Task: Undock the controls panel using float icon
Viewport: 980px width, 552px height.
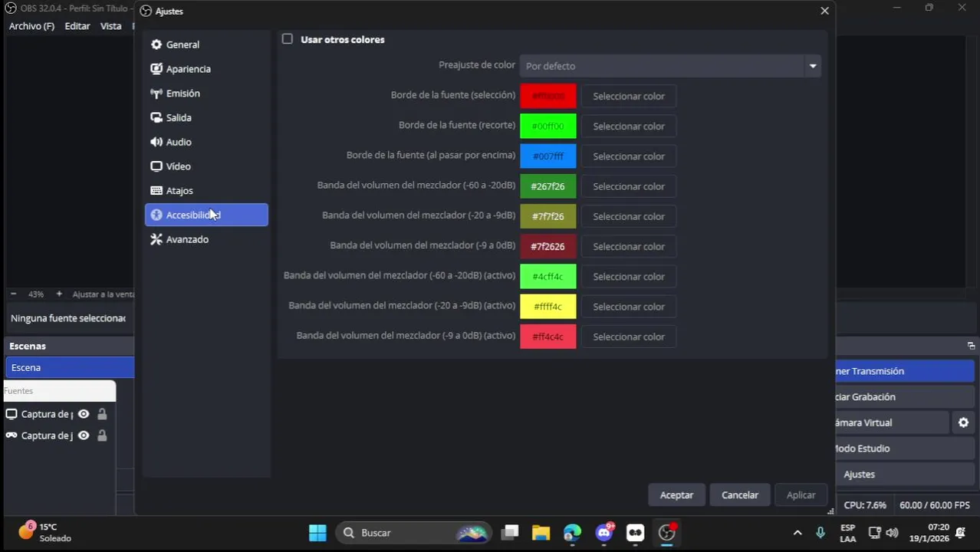Action: (971, 346)
